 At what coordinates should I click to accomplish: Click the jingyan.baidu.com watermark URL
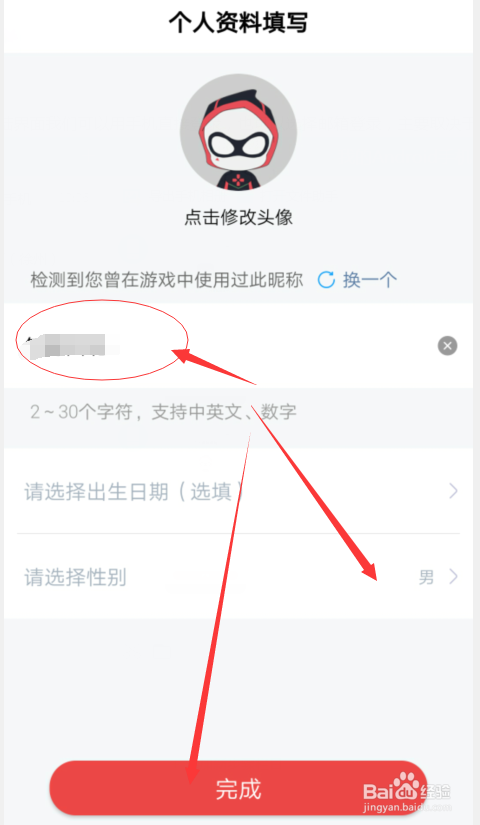407,807
